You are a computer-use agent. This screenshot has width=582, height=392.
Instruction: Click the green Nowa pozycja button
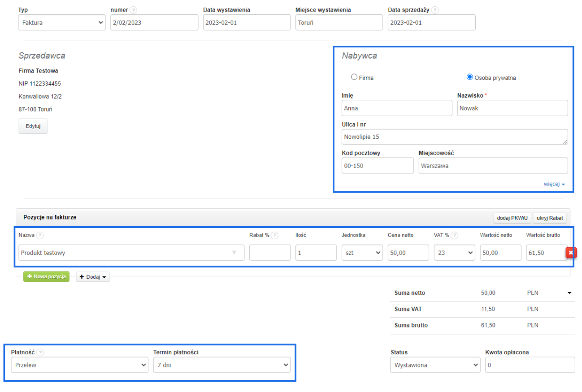click(46, 277)
